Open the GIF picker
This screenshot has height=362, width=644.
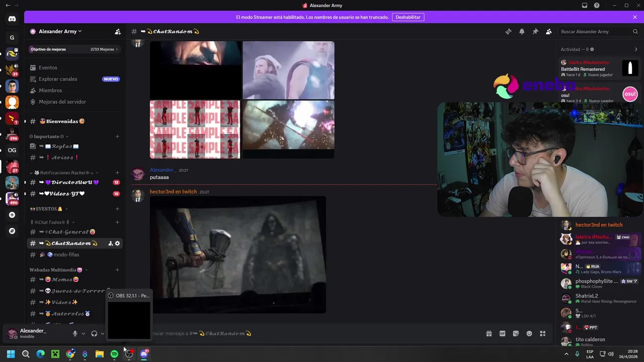(502, 333)
